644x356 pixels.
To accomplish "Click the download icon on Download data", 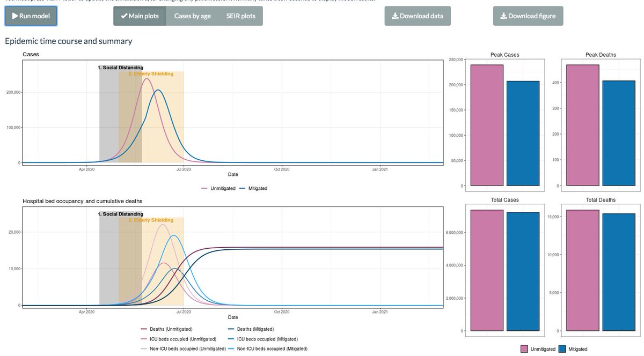I will pos(395,16).
